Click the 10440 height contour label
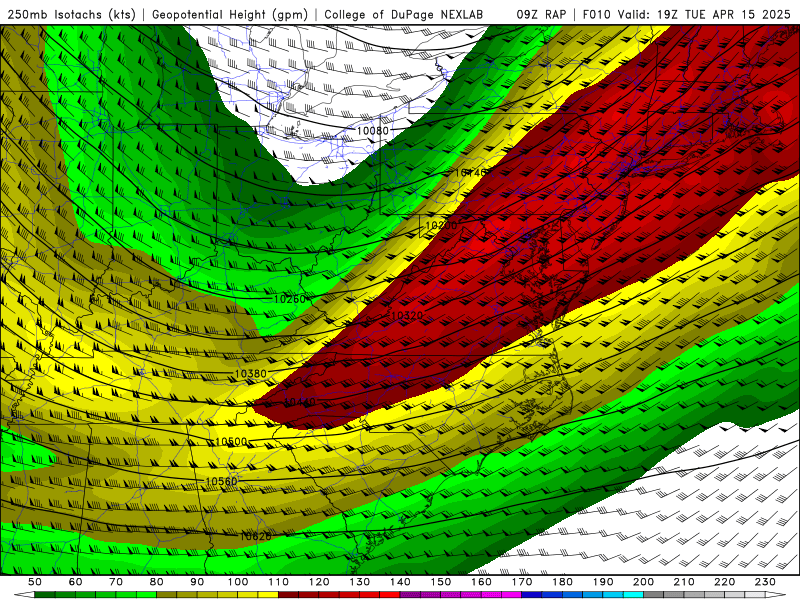 click(299, 402)
